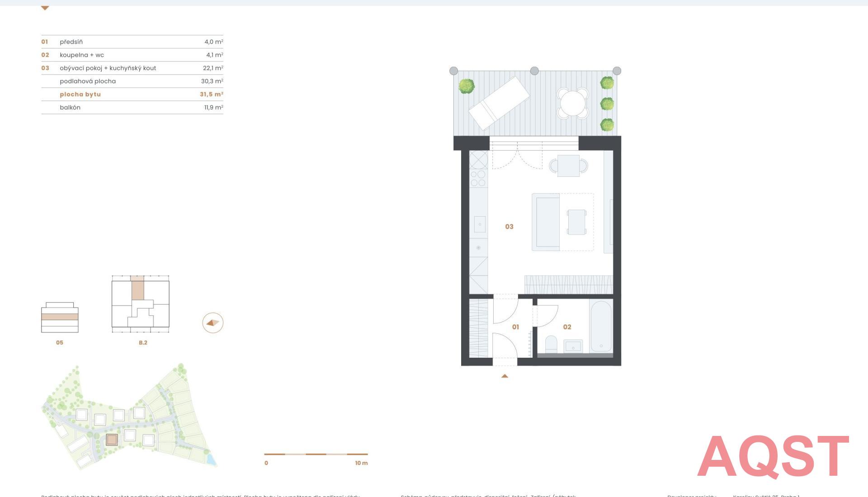Click the north compass orientation icon
The height and width of the screenshot is (497, 868).
212,323
